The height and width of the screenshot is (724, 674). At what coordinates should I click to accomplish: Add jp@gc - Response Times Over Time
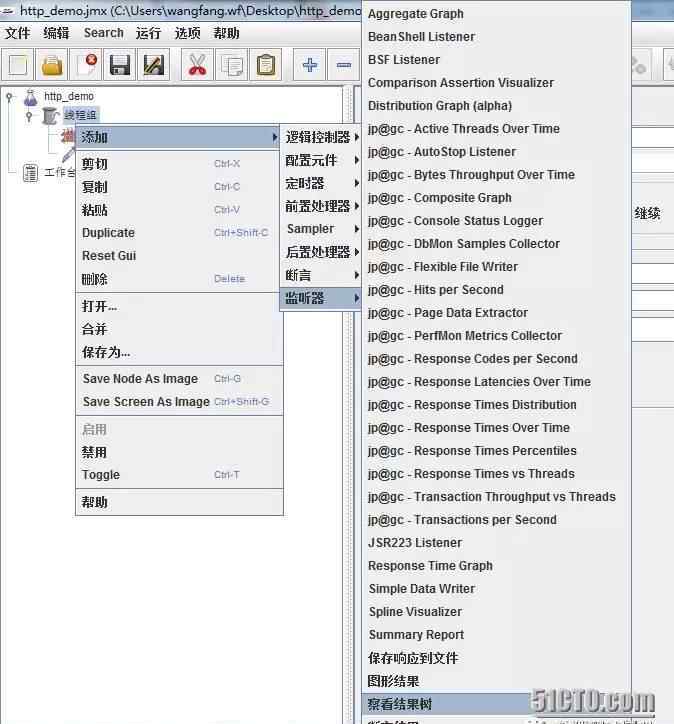coord(496,428)
